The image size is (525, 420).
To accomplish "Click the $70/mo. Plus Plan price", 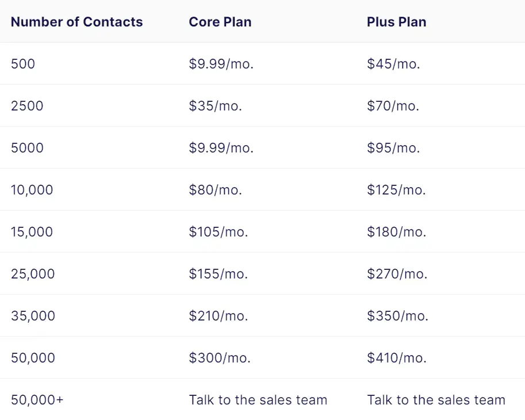I will pyautogui.click(x=393, y=106).
